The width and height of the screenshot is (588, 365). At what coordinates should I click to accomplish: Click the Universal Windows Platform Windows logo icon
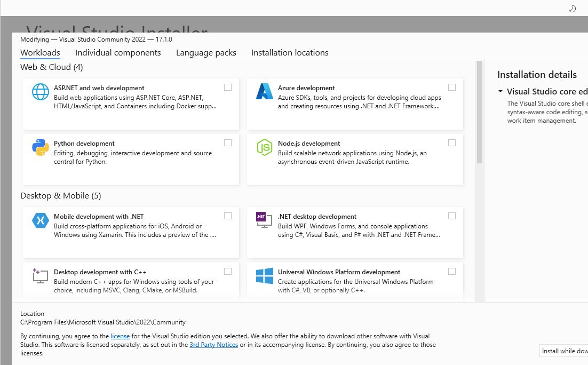pyautogui.click(x=264, y=276)
